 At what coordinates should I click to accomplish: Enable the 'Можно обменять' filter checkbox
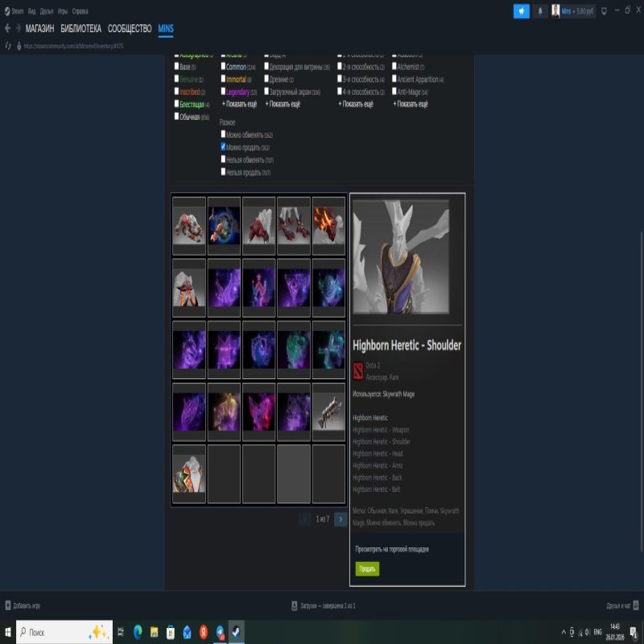(x=223, y=134)
